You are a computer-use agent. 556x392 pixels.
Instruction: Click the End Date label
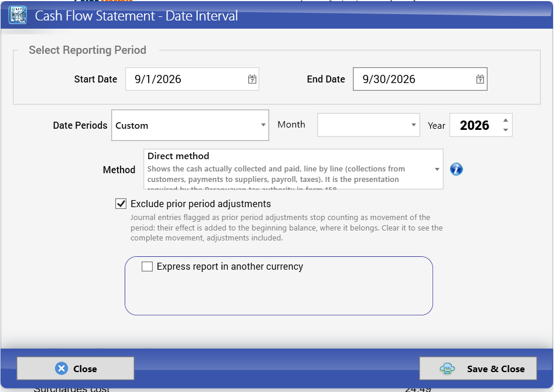[x=326, y=79]
